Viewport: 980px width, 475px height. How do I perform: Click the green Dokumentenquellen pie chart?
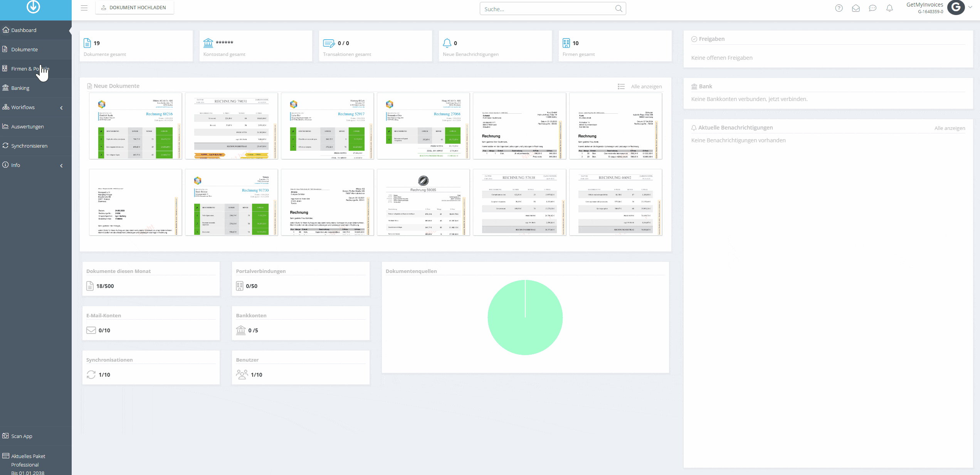pyautogui.click(x=525, y=317)
